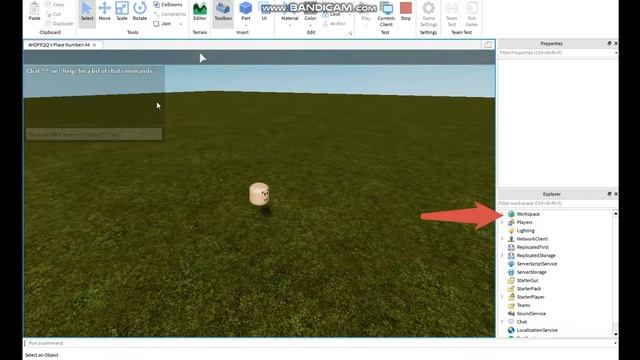The height and width of the screenshot is (360, 640).
Task: Select Lighting in Explorer
Action: tap(525, 231)
